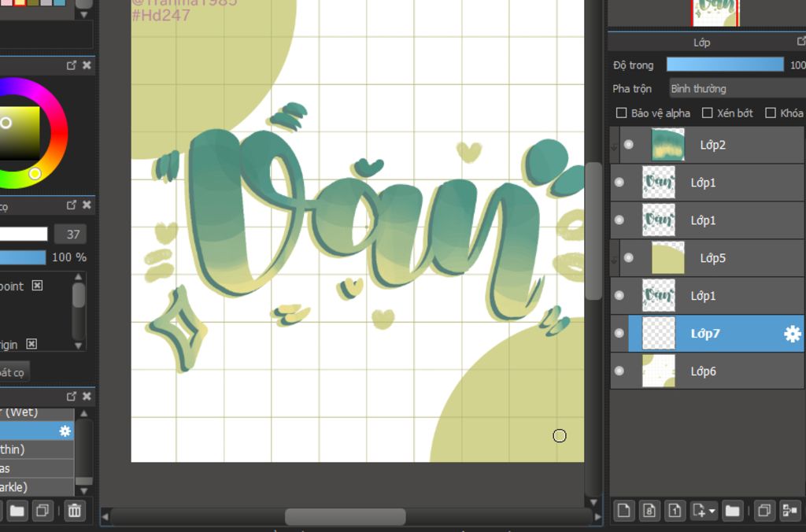Viewport: 806px width, 532px height.
Task: Click the canvas horizontal scrollbar thumb
Action: 345,517
